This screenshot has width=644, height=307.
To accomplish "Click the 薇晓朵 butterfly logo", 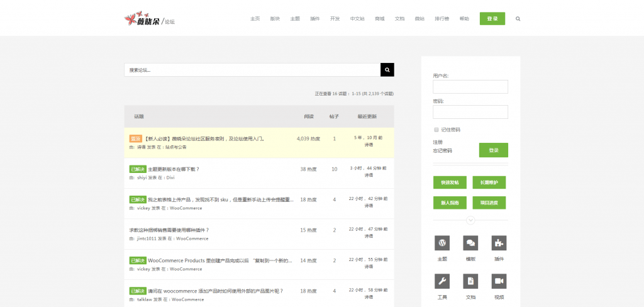I will [150, 19].
